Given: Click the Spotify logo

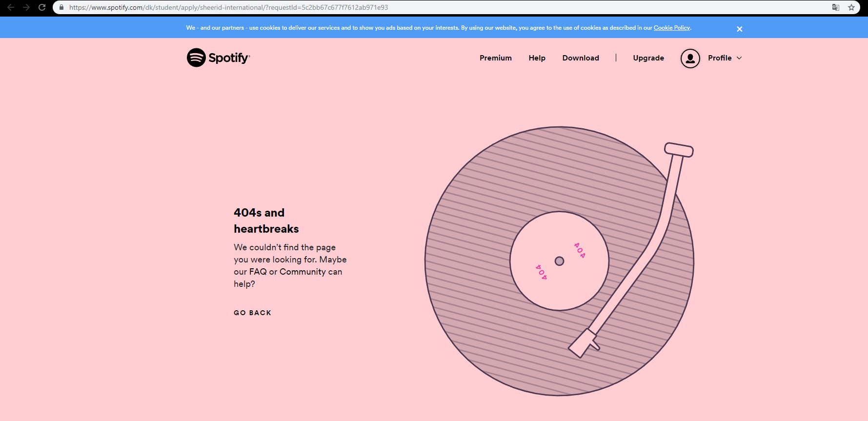Looking at the screenshot, I should click(218, 58).
